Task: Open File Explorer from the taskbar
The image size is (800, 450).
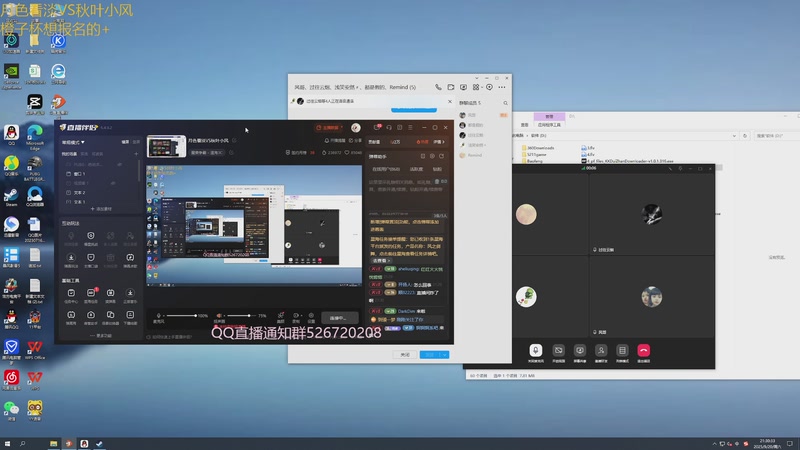Action: pos(53,444)
